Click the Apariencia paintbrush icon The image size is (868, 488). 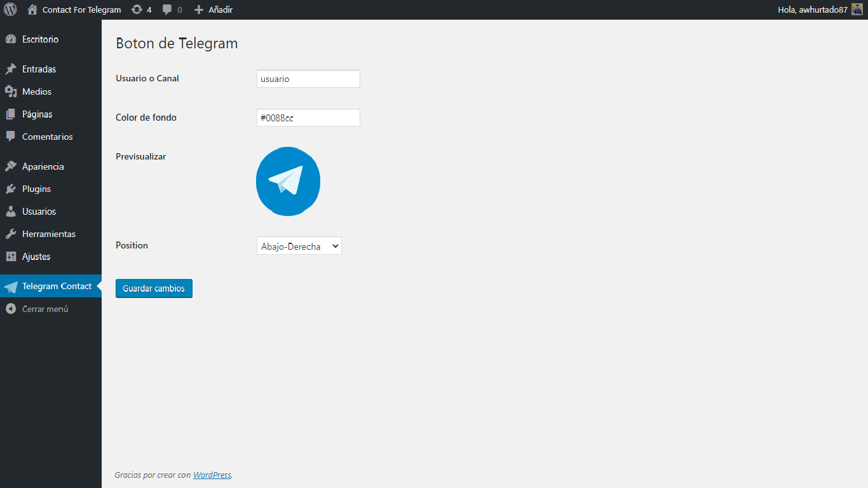click(x=11, y=166)
